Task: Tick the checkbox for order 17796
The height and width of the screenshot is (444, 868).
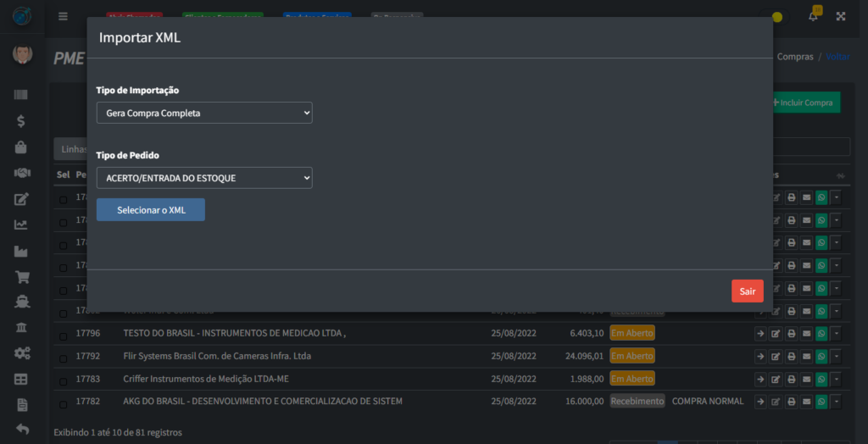Action: tap(63, 334)
